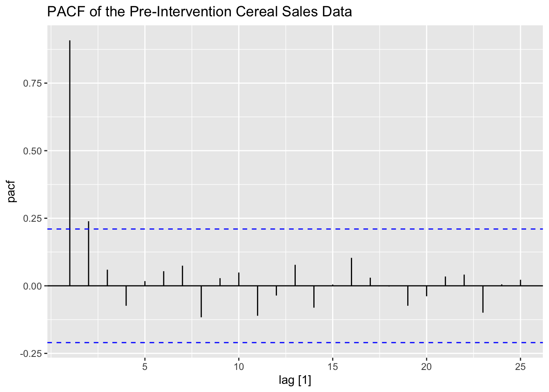Click the x-axis tick label 5

[145, 366]
